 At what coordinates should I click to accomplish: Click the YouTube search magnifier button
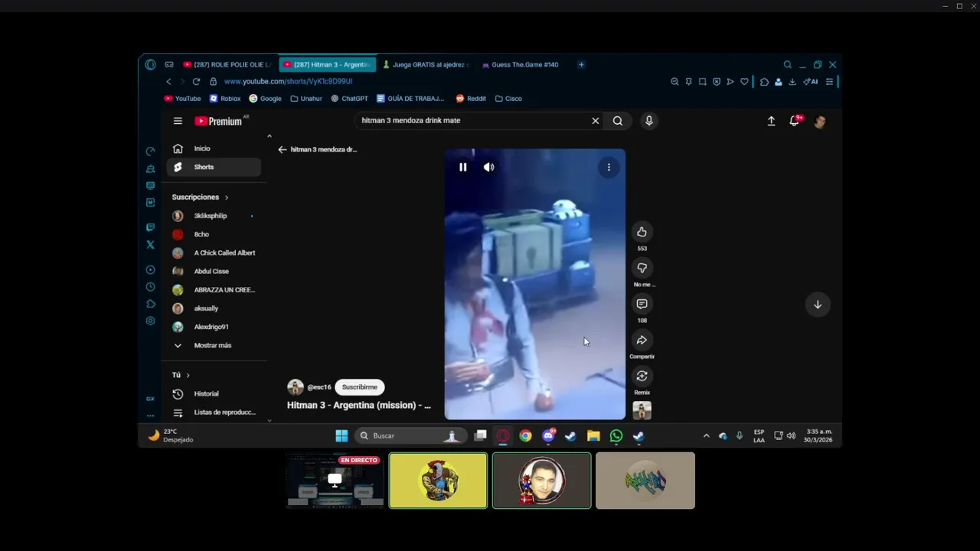coord(617,121)
